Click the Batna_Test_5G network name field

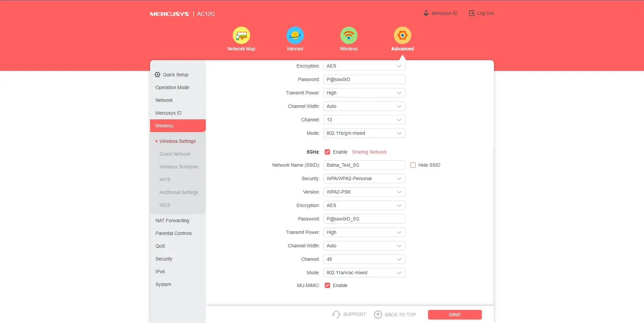coord(364,165)
